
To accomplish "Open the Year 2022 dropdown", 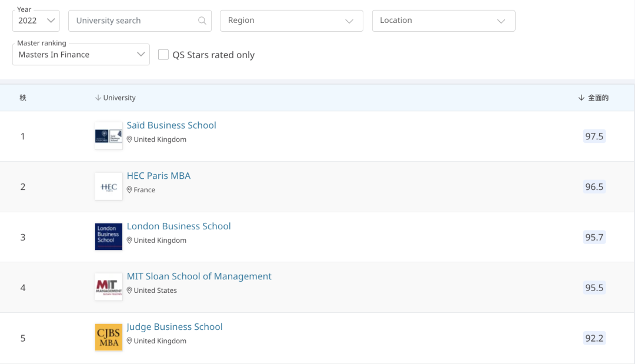I will [x=36, y=21].
